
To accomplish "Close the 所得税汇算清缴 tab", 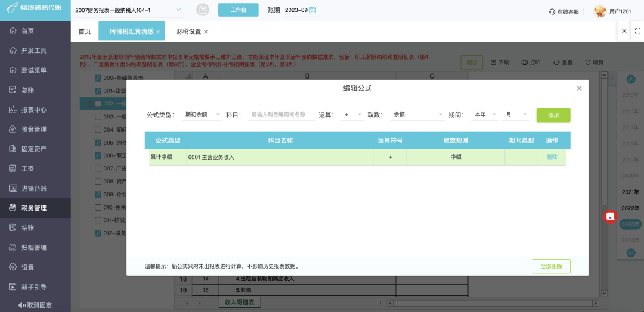I will point(158,32).
